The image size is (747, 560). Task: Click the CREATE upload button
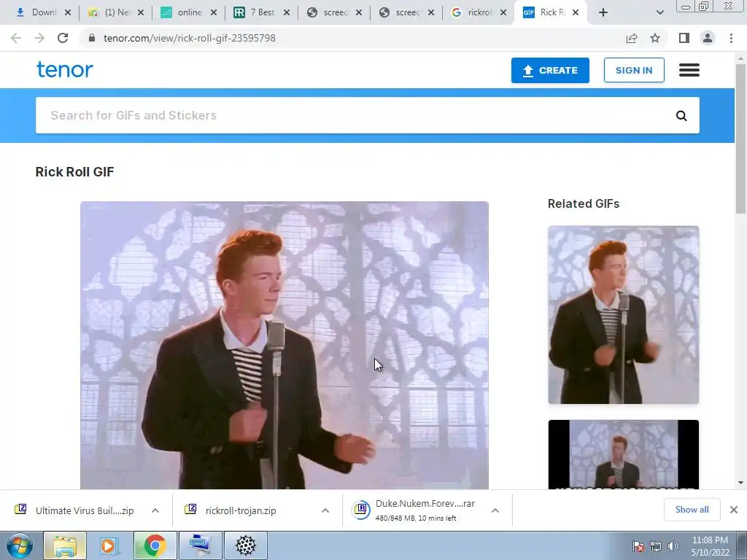tap(550, 71)
